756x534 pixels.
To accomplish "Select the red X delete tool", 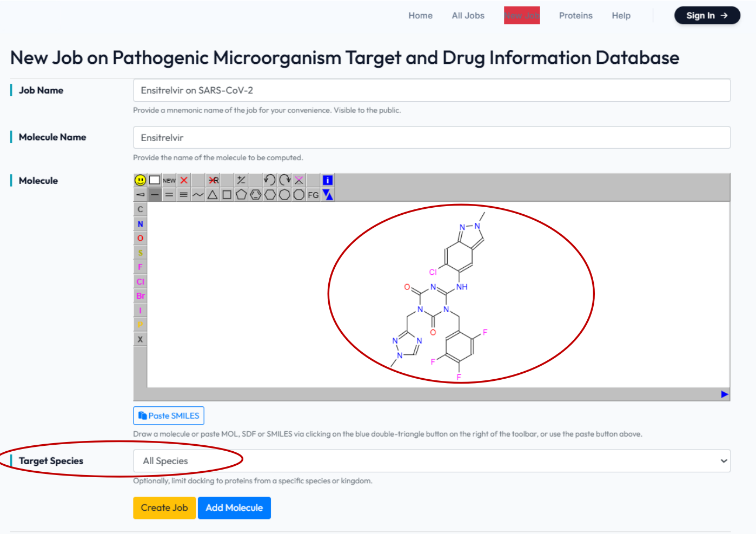I will 184,180.
